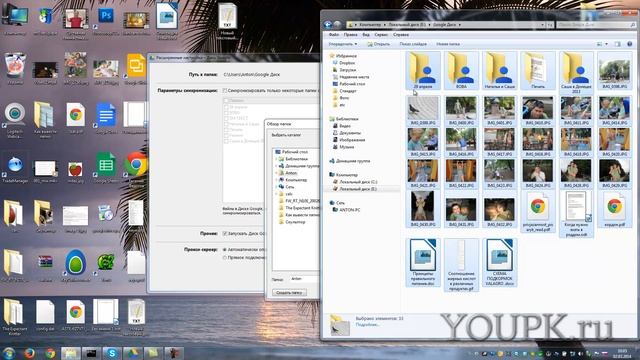The height and width of the screenshot is (360, 640).
Task: Select the TXT file atop the desktop
Action: coord(227,21)
